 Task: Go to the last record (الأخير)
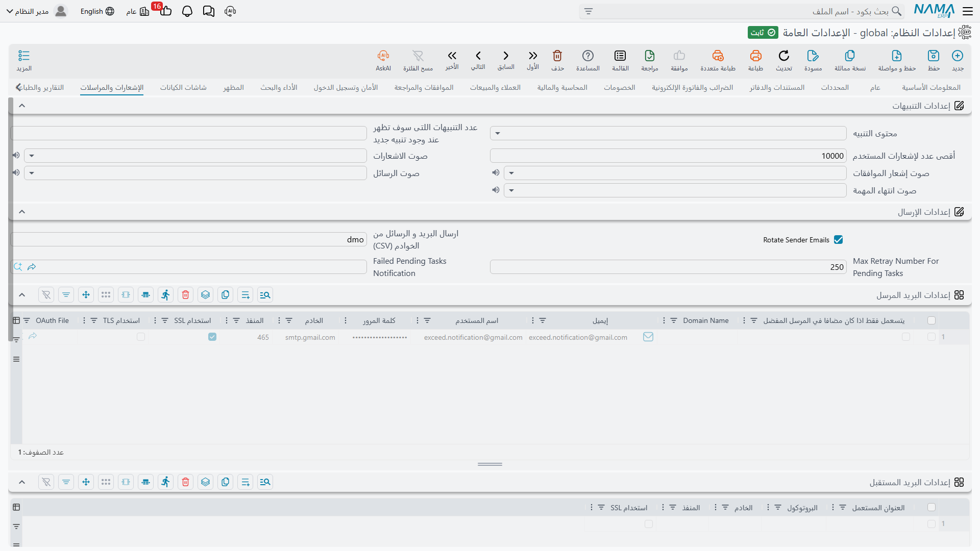452,56
